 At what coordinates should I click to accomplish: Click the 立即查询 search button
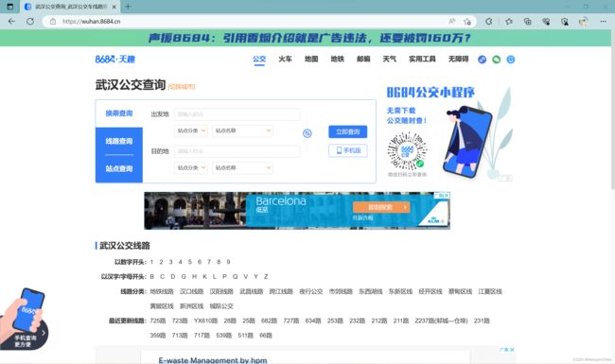(x=348, y=131)
